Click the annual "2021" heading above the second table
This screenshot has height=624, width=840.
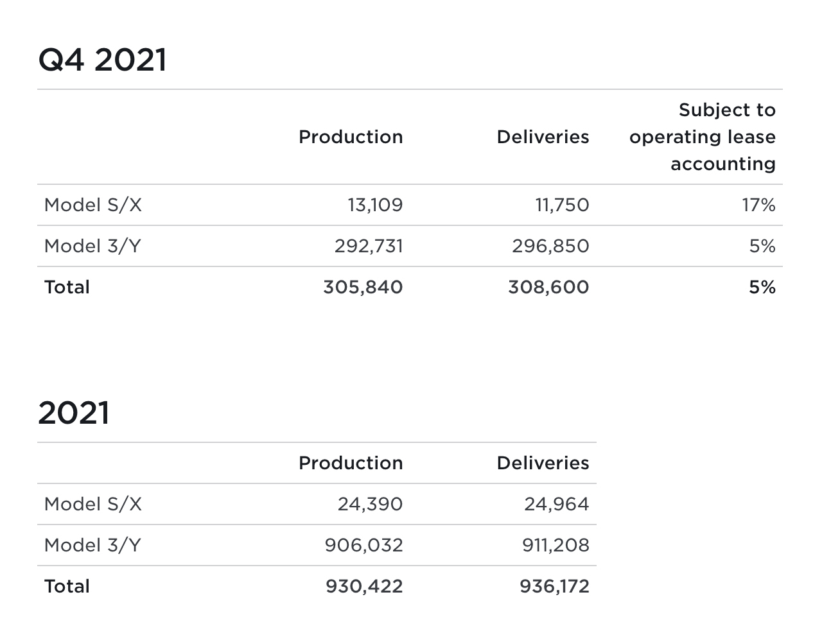pos(74,413)
